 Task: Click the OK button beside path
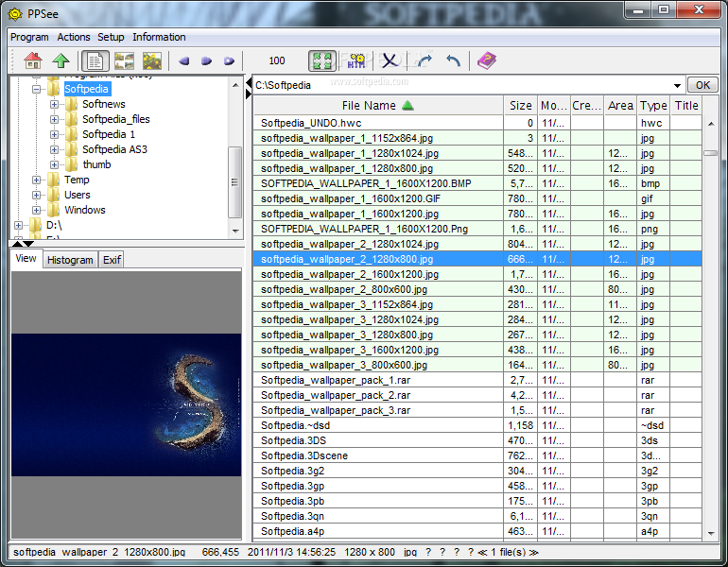(x=702, y=85)
